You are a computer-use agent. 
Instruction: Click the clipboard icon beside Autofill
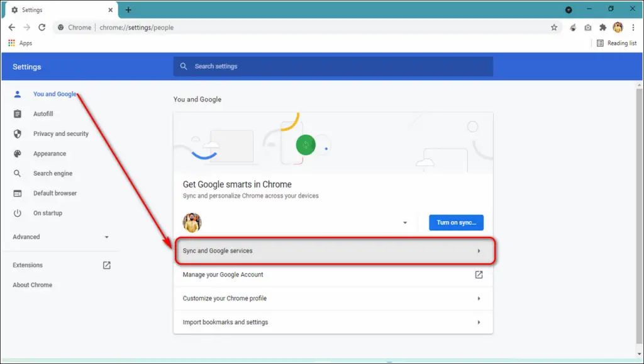tap(17, 114)
